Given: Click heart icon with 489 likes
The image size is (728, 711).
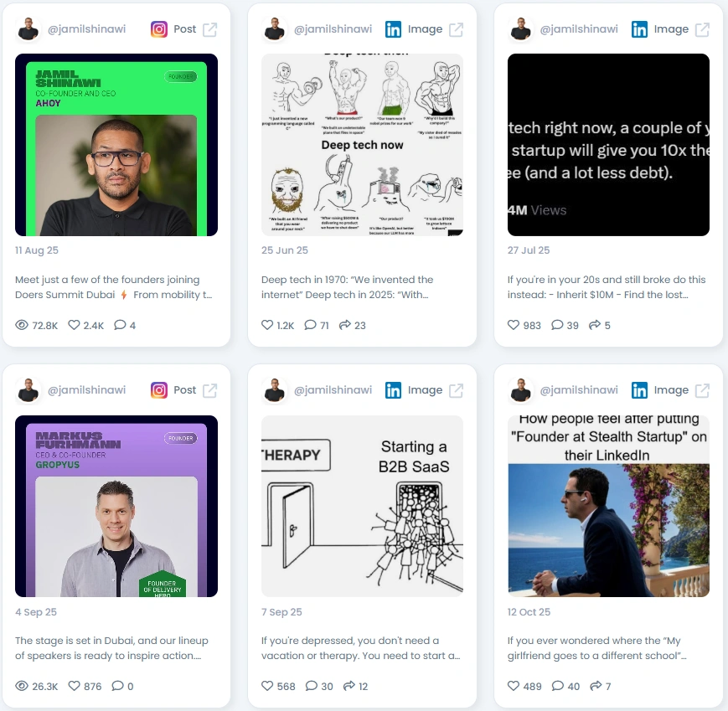Looking at the screenshot, I should [513, 686].
